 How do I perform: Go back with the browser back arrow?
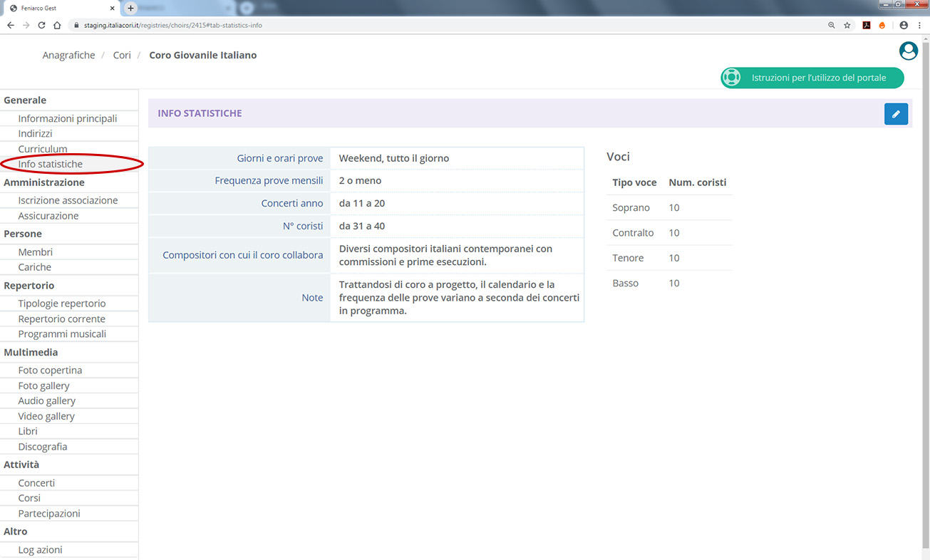pos(11,25)
